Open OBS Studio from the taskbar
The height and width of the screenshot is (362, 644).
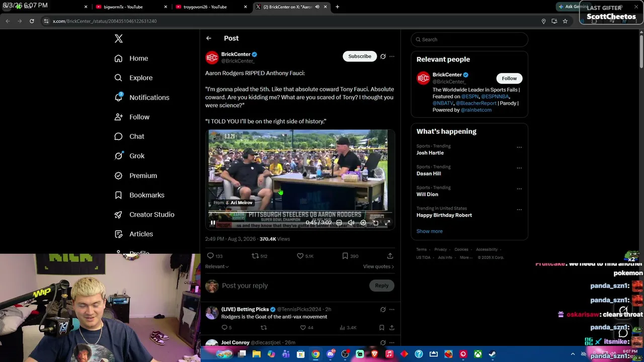pos(345,354)
